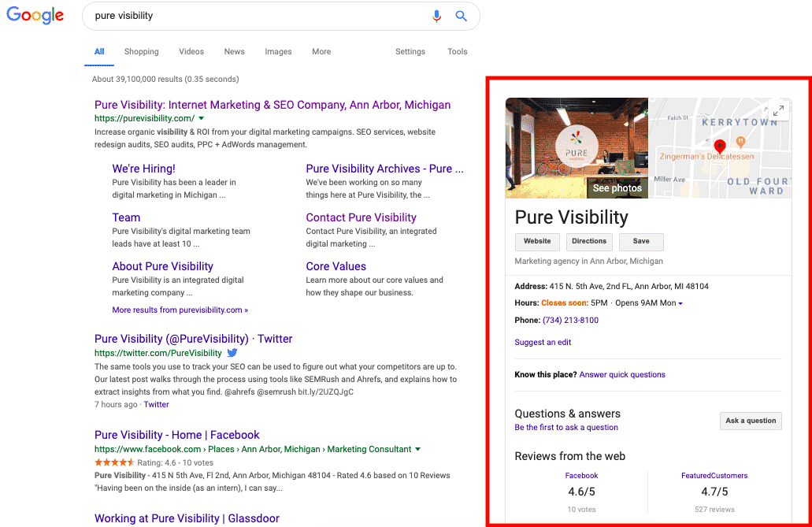Click the Ask a question button

[x=751, y=421]
